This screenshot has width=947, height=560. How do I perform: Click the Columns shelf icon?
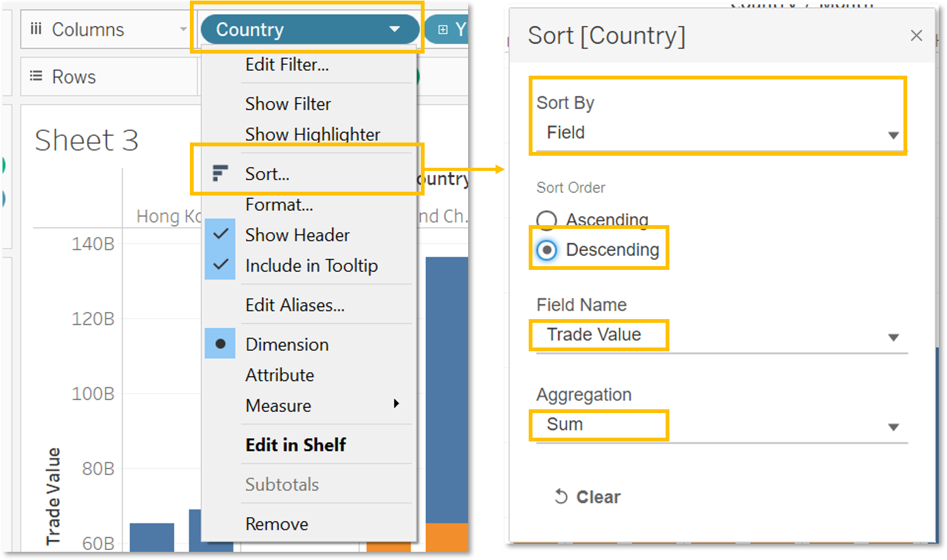[x=36, y=29]
